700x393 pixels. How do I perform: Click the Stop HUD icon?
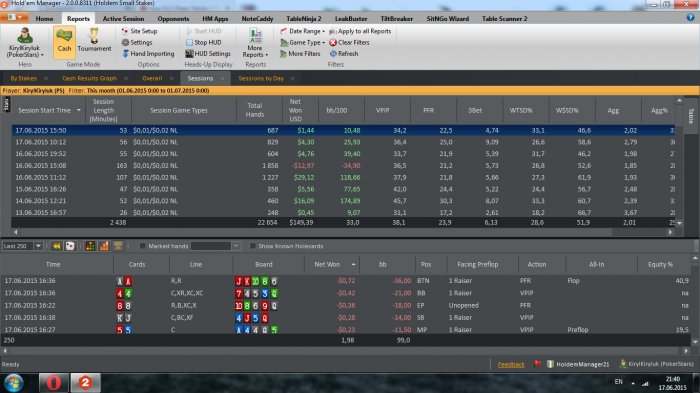189,42
